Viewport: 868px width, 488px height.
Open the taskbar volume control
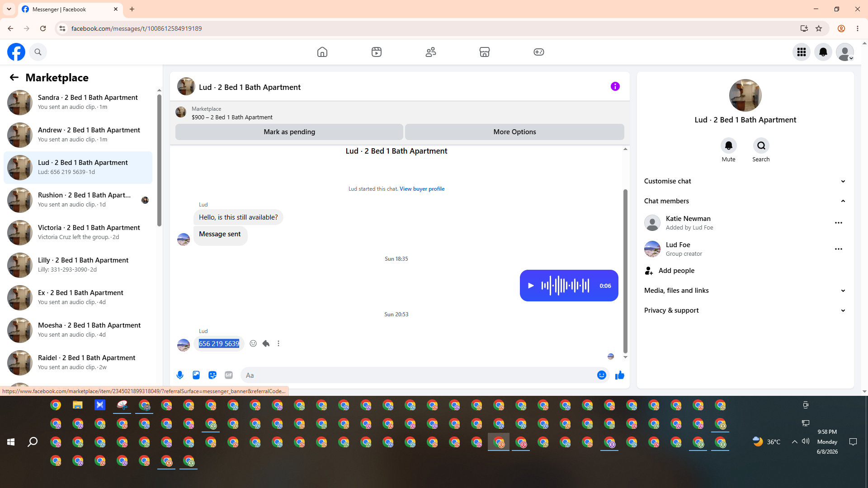click(x=806, y=441)
